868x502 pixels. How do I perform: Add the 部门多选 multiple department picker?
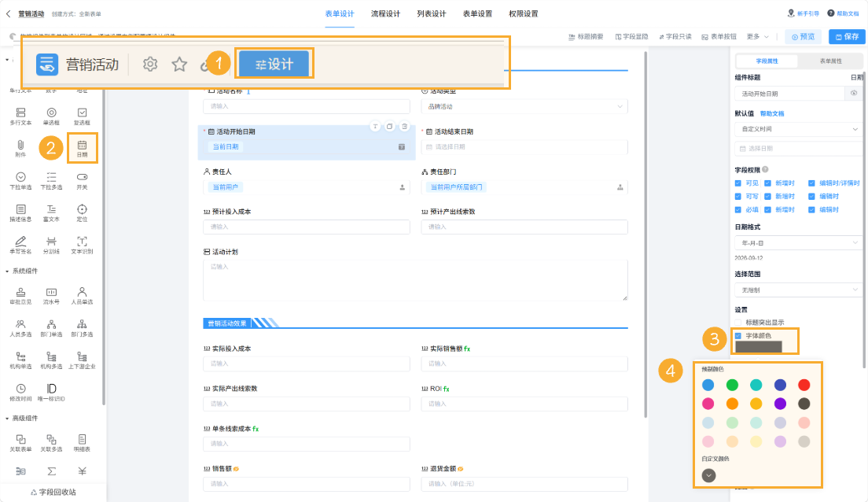click(x=82, y=328)
